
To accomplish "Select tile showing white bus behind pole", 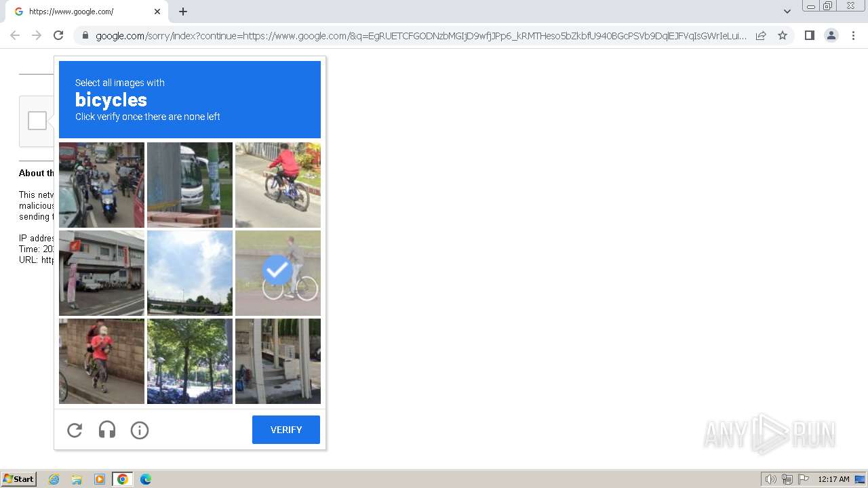I will (x=190, y=185).
